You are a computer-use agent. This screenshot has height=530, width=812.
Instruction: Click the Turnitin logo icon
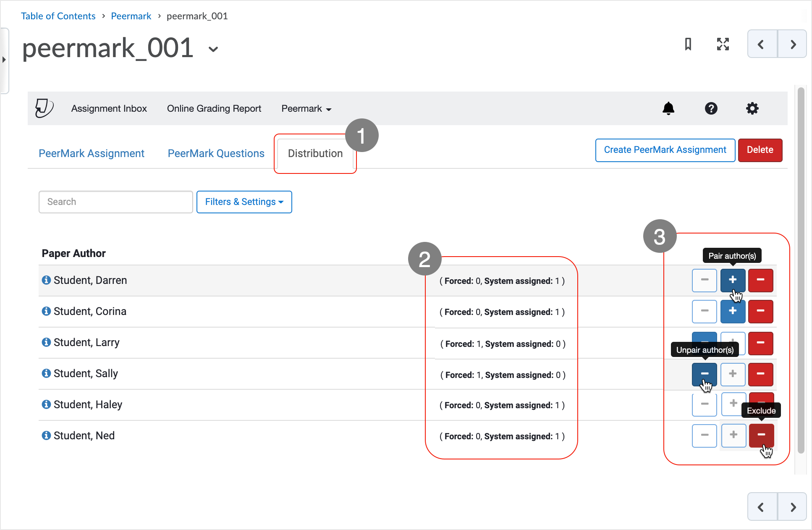(x=44, y=108)
